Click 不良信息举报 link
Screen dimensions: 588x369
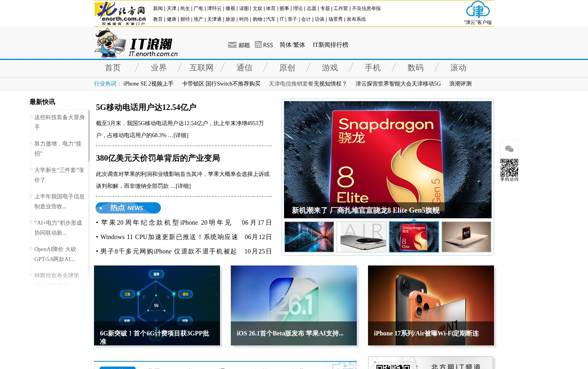click(366, 8)
